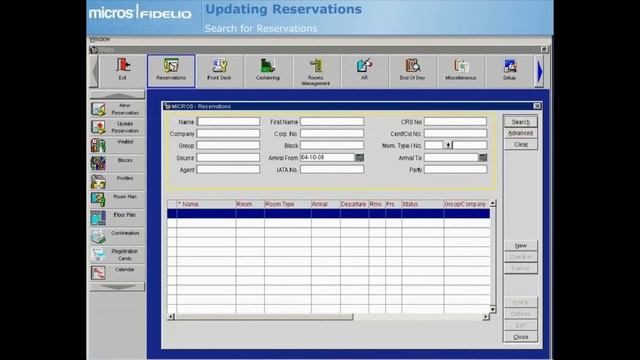This screenshot has height=360, width=640.
Task: Open the Waitlist sidebar item
Action: tap(118, 145)
